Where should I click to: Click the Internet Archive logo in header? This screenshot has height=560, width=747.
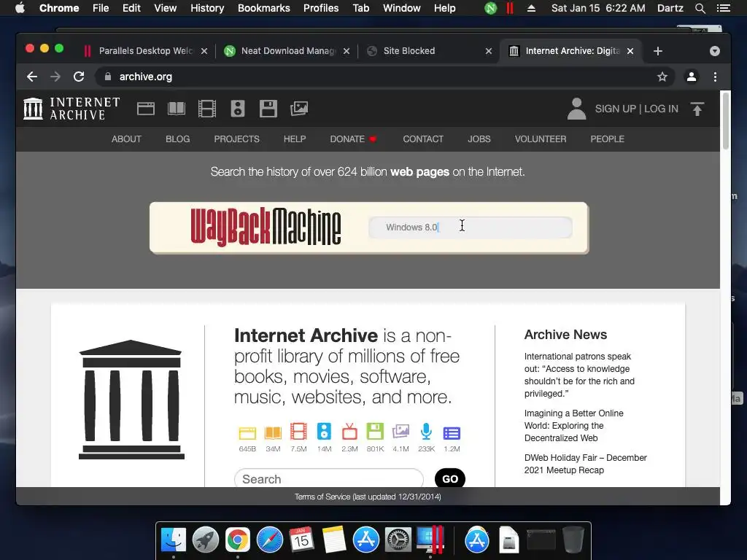(71, 109)
